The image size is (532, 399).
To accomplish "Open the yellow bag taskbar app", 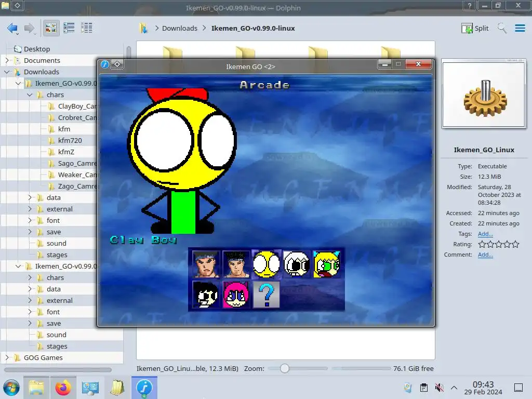I will click(117, 388).
